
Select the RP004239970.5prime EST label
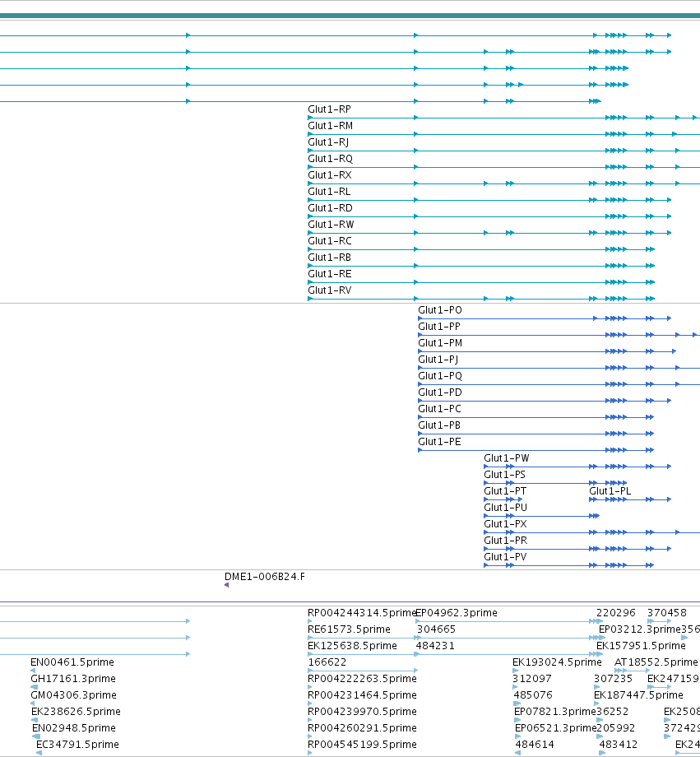point(362,711)
